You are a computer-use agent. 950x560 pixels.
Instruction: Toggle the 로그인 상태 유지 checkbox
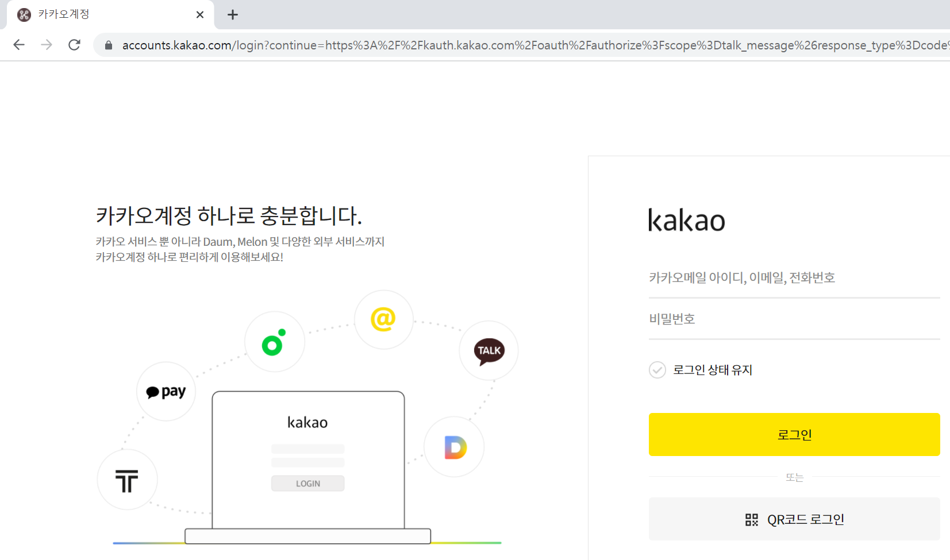657,370
